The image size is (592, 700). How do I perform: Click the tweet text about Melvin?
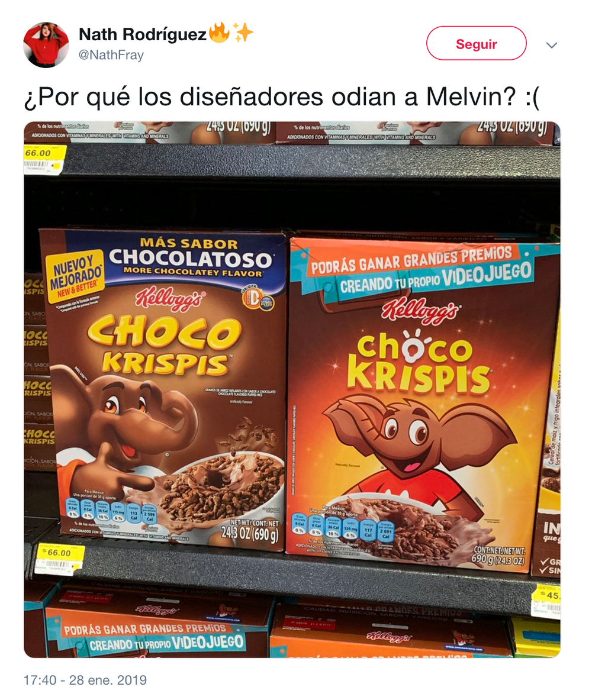281,96
